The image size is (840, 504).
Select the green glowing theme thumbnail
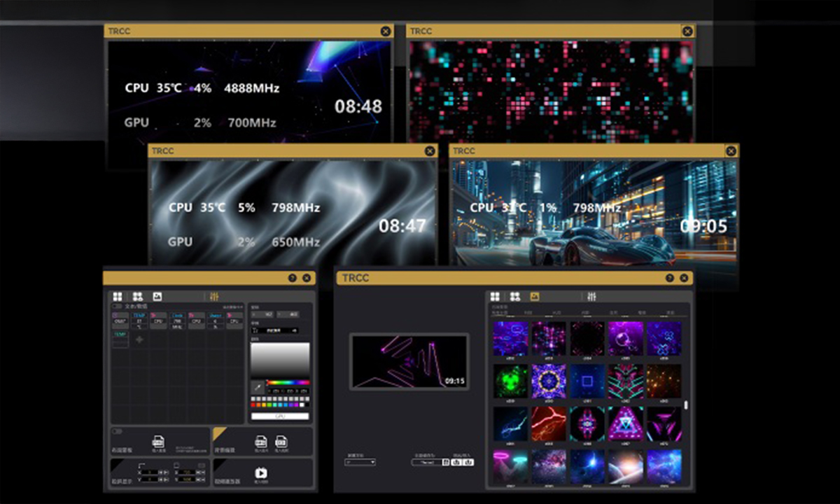pyautogui.click(x=510, y=381)
